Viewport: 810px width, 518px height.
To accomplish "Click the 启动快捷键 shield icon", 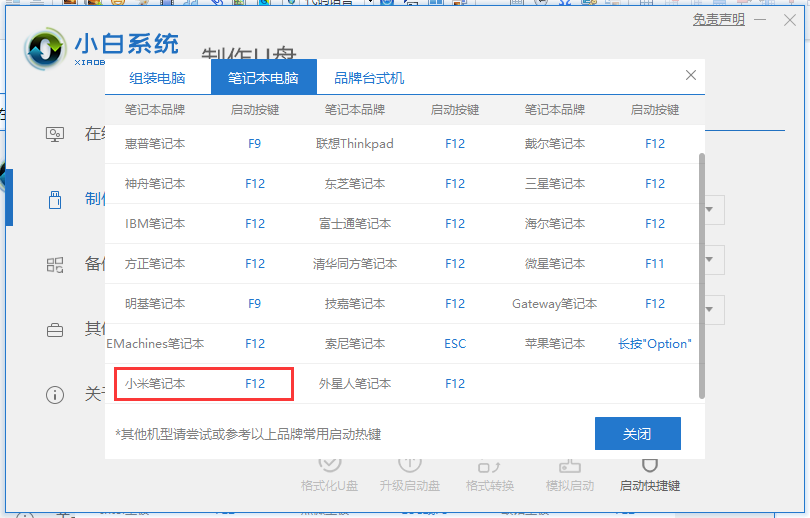I will pos(649,465).
